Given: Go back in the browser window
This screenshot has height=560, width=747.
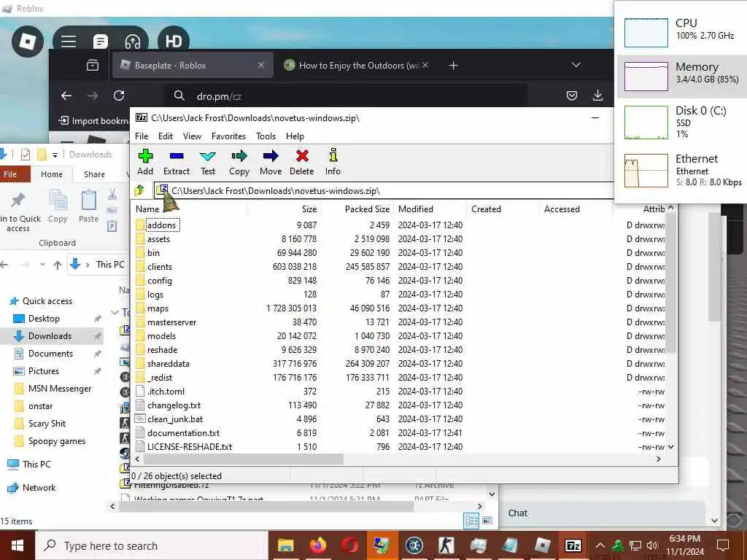Looking at the screenshot, I should (x=66, y=96).
